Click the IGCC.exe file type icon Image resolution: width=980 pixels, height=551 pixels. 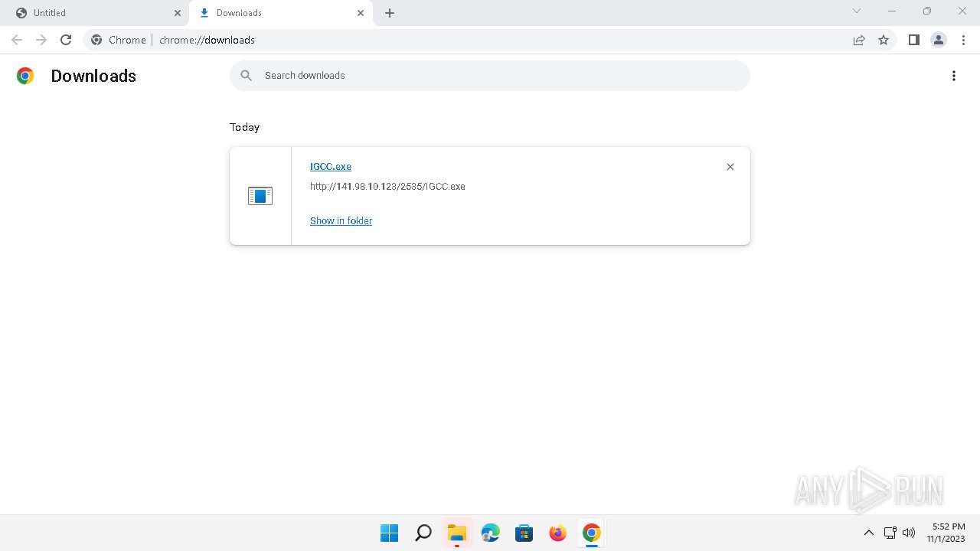[x=260, y=196]
